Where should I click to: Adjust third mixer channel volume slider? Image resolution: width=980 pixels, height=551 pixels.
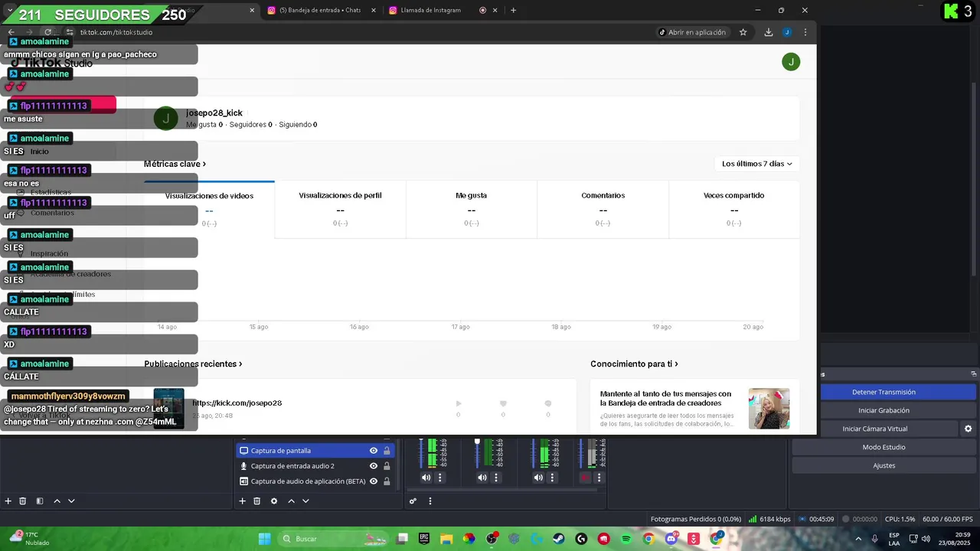click(534, 452)
